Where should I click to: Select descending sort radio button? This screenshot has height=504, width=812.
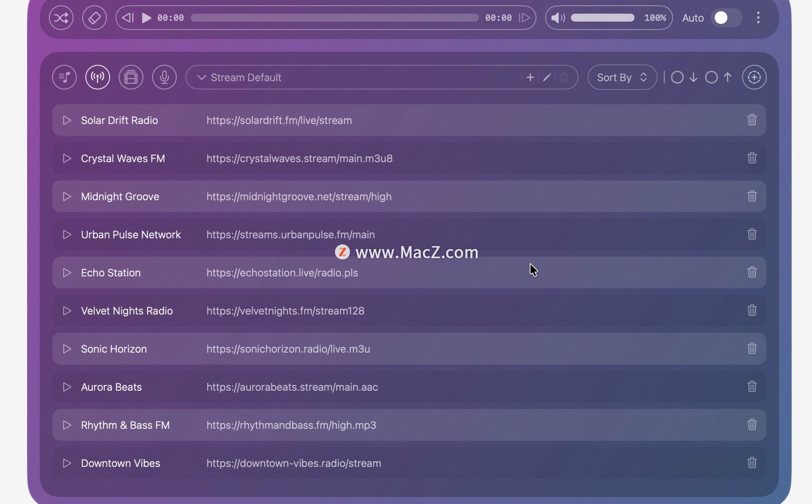coord(677,77)
